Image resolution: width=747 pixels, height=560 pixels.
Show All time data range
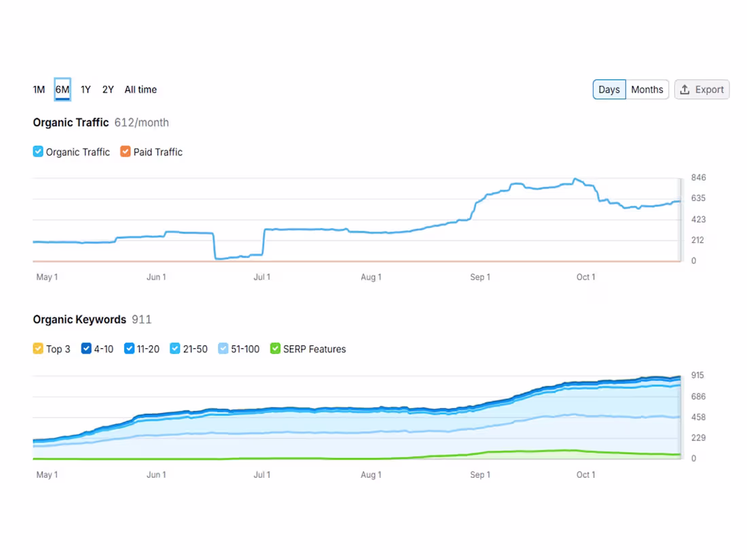coord(141,90)
